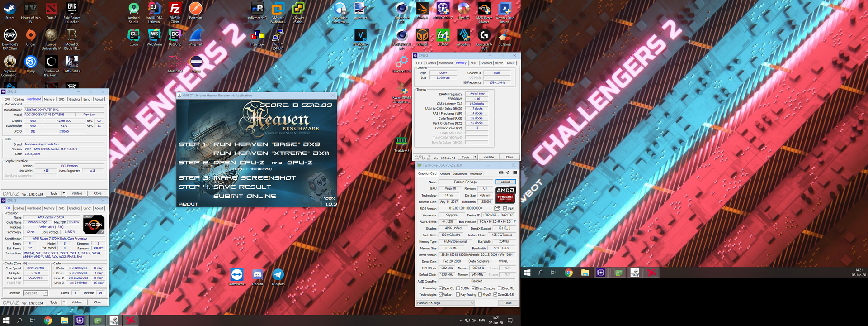This screenshot has height=326, width=868.
Task: Click Validate in CPU-Z Memory window
Action: pos(489,157)
